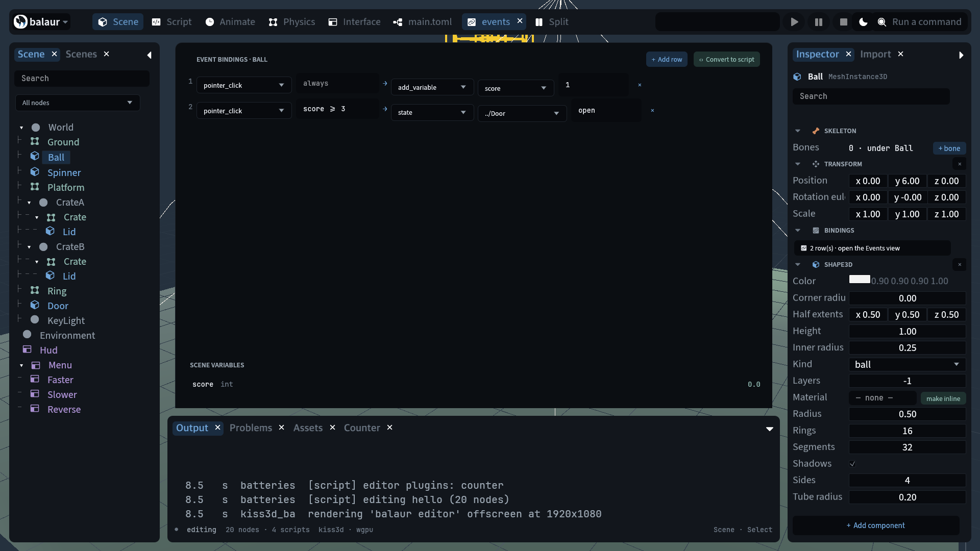Viewport: 980px width, 551px height.
Task: Remove the Transform component x icon
Action: point(960,164)
